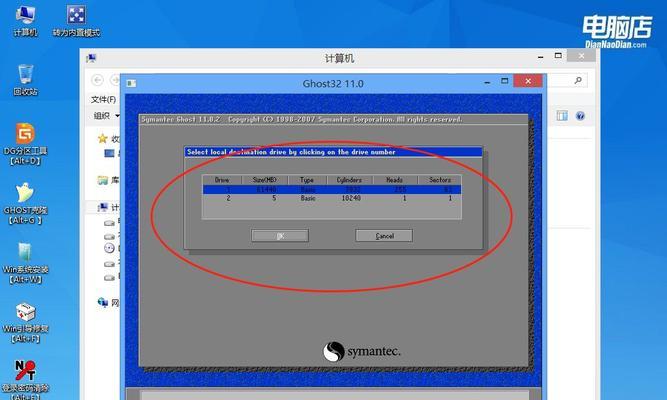
Task: Click the Sectors column header
Action: (x=439, y=180)
